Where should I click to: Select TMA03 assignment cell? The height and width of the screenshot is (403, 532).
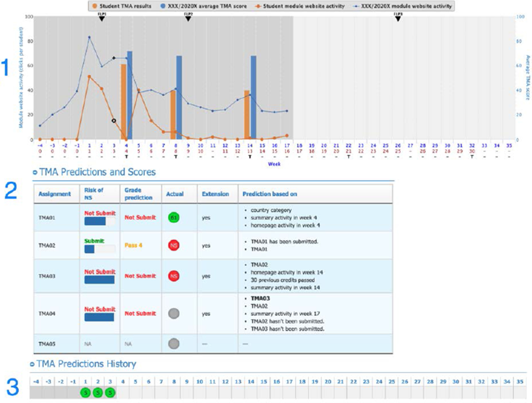click(56, 276)
